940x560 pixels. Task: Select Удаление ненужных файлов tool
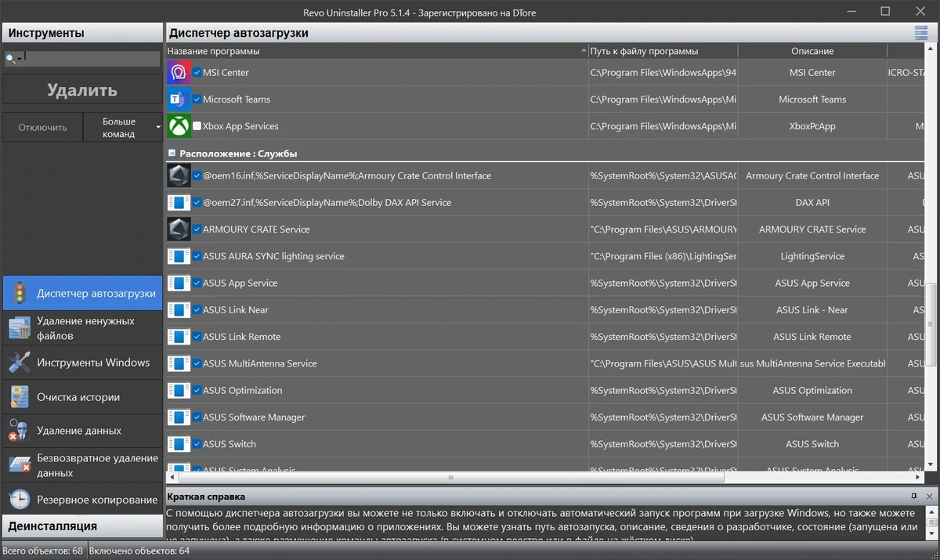pos(82,328)
